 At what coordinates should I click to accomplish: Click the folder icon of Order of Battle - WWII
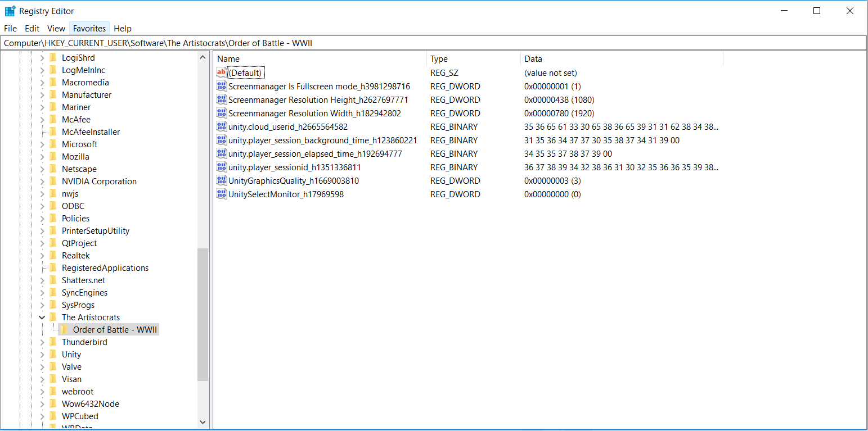click(65, 329)
